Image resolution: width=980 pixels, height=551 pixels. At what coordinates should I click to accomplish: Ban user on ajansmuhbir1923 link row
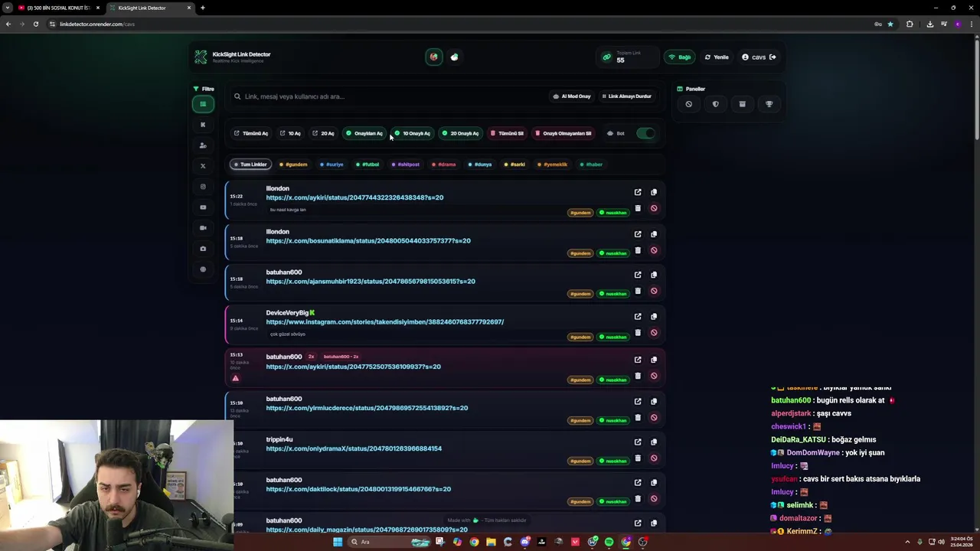654,291
